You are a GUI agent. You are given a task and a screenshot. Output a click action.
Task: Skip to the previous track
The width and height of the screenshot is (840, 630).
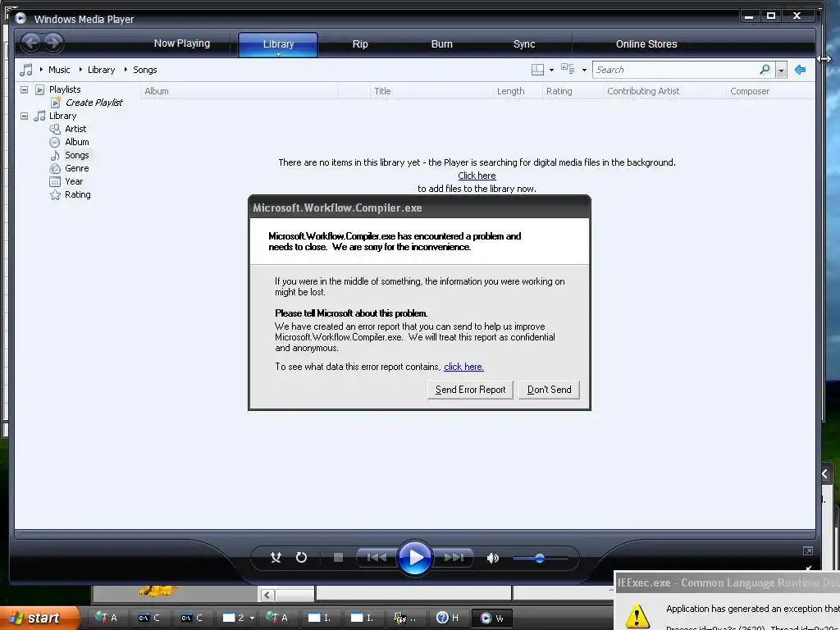coord(377,558)
